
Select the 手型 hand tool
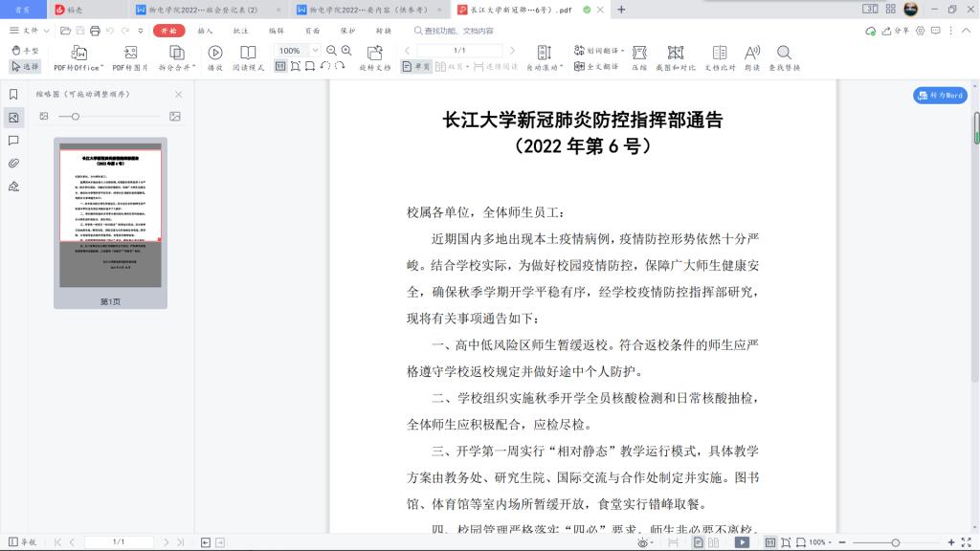25,50
